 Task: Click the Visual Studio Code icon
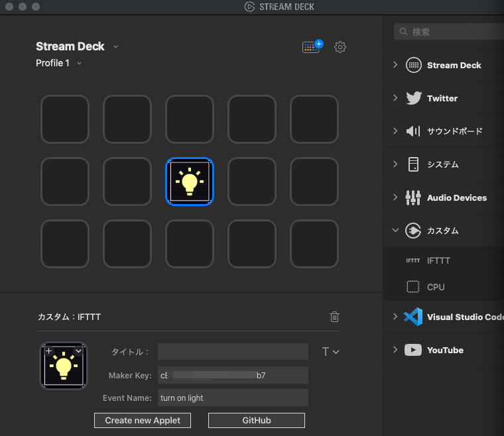pyautogui.click(x=413, y=317)
